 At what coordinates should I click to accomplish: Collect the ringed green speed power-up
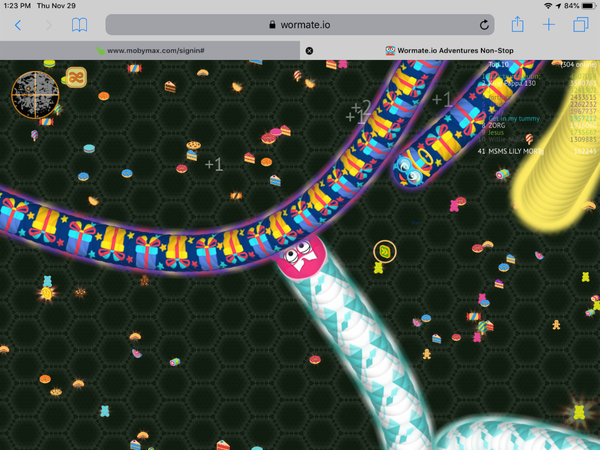(385, 251)
